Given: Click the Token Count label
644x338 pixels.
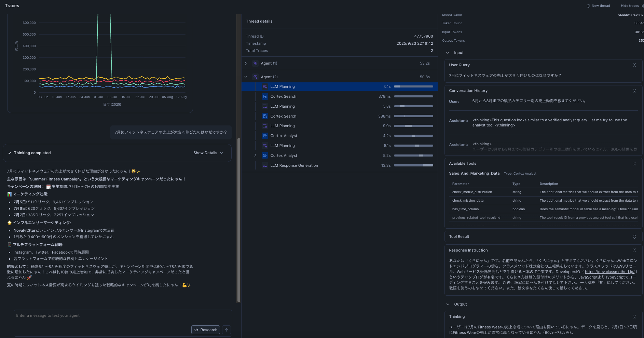Looking at the screenshot, I should pos(452,23).
